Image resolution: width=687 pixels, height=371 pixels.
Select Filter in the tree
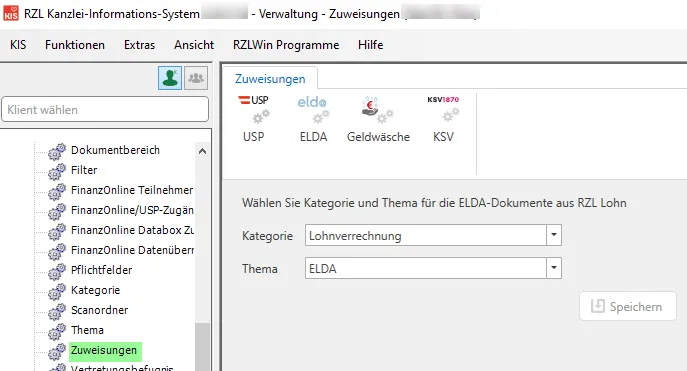[x=84, y=170]
